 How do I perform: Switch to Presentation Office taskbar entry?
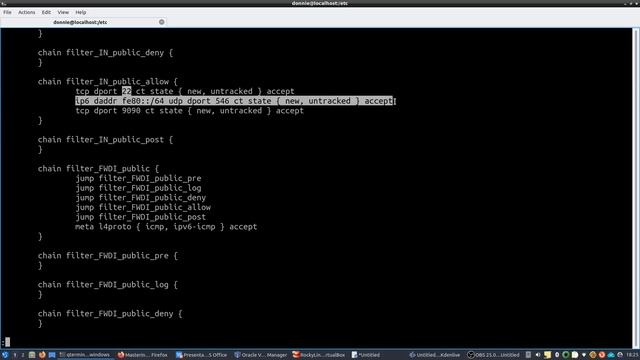coord(202,355)
